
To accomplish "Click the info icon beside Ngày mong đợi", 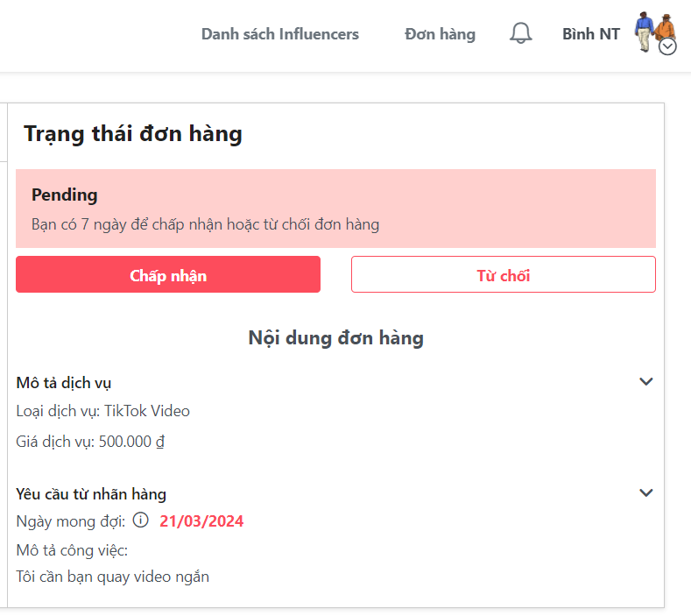I will (141, 521).
